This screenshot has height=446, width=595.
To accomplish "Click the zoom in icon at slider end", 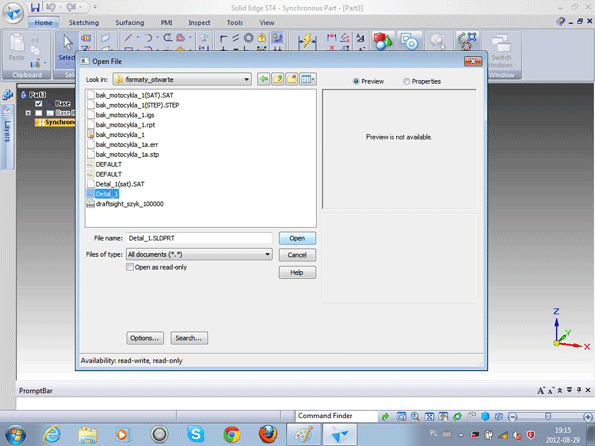I will pos(589,417).
